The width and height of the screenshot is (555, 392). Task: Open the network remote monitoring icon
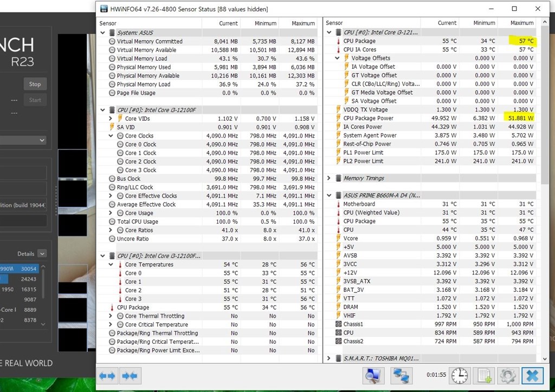tap(402, 376)
